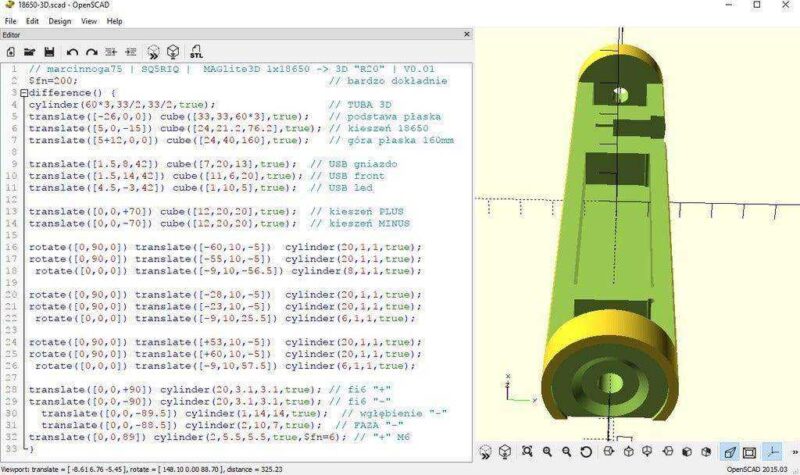Screen dimensions: 800x475
Task: Switch to the Left view
Action: coord(667,452)
